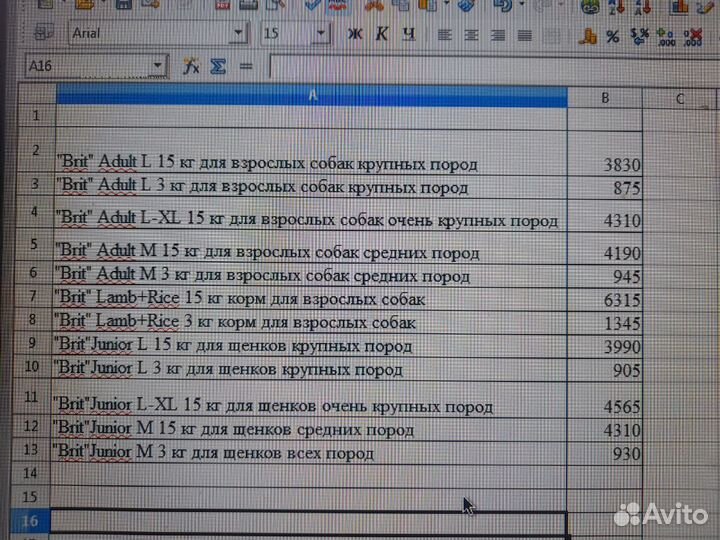Viewport: 720px width, 540px height.
Task: Select cell "Brit"Junior M 15 кг
Action: [x=309, y=428]
